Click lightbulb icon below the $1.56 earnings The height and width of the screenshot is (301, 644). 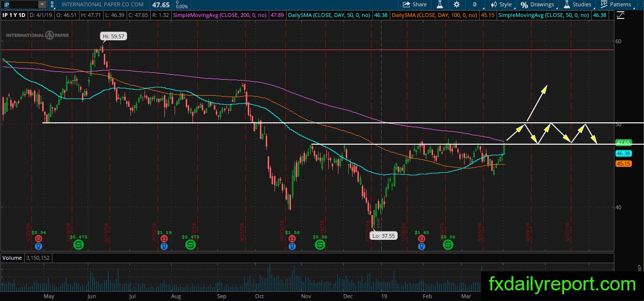click(292, 246)
